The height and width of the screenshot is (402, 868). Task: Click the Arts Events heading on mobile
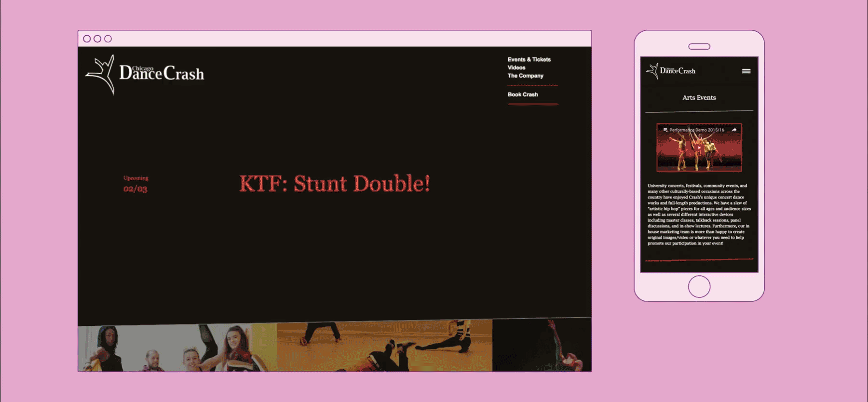[699, 98]
